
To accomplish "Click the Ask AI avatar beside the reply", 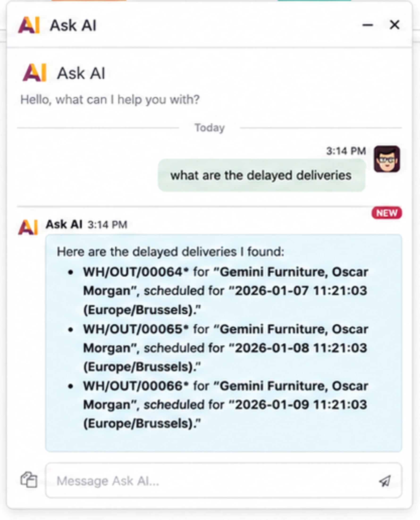I will click(28, 227).
